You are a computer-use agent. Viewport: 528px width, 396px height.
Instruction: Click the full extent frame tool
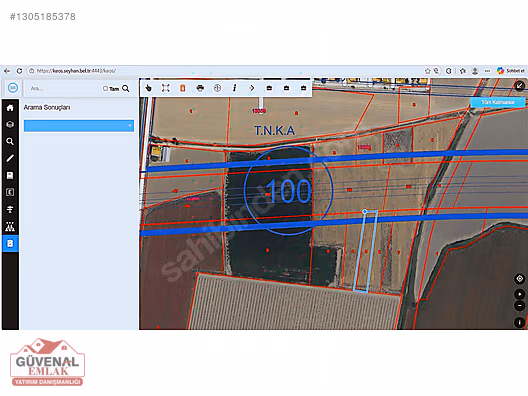(165, 88)
